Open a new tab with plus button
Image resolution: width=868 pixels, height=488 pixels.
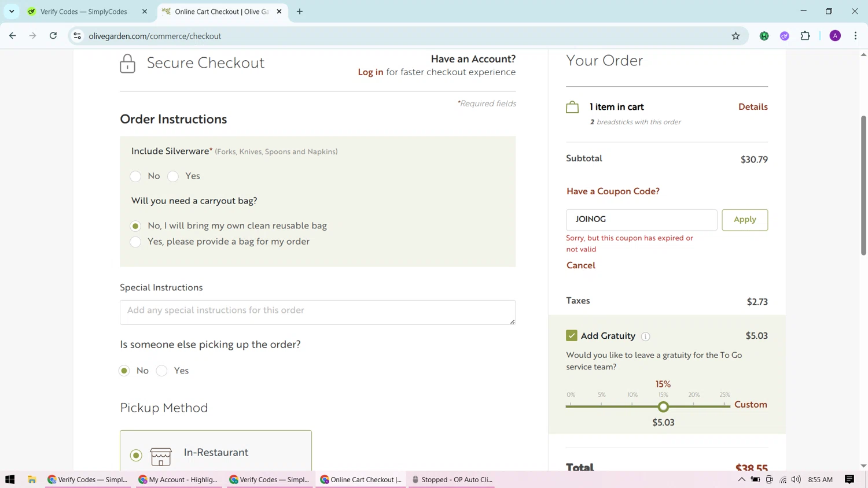click(x=300, y=12)
